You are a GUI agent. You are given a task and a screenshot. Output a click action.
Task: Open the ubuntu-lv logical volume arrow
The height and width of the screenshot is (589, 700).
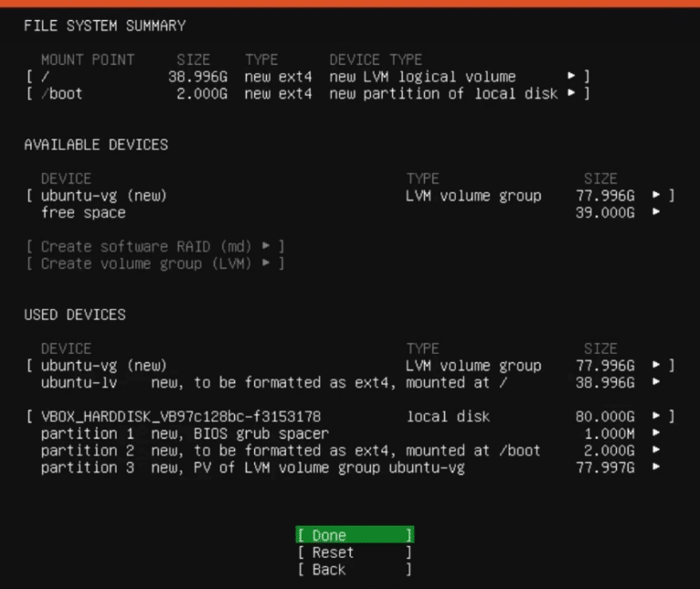pyautogui.click(x=656, y=383)
